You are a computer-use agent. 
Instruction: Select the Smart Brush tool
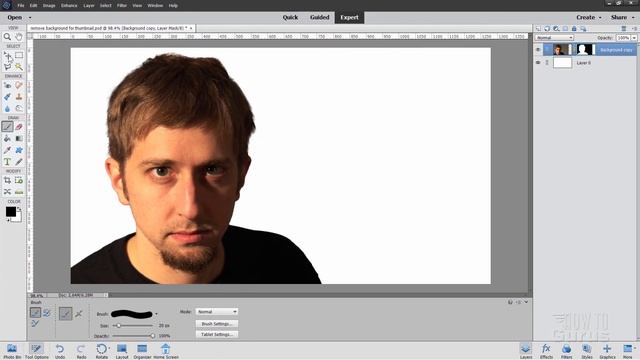point(7,97)
